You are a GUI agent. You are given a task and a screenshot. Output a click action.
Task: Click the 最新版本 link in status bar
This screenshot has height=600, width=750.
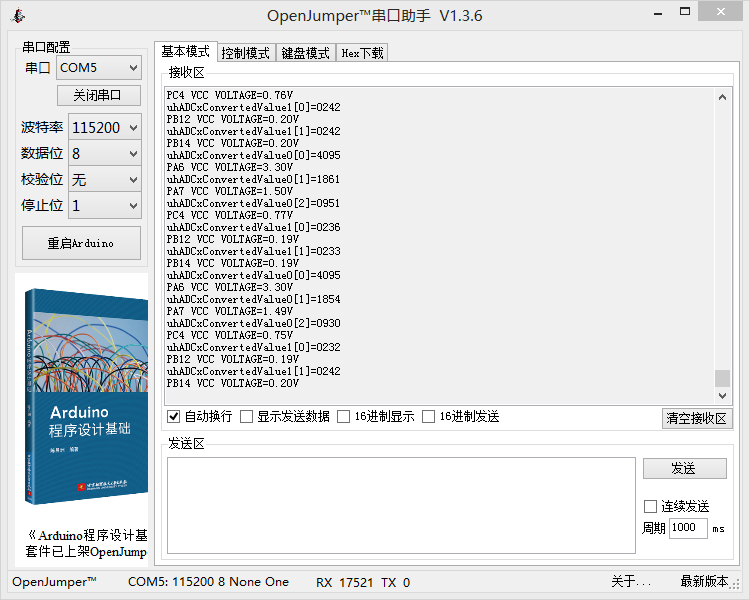pos(704,582)
